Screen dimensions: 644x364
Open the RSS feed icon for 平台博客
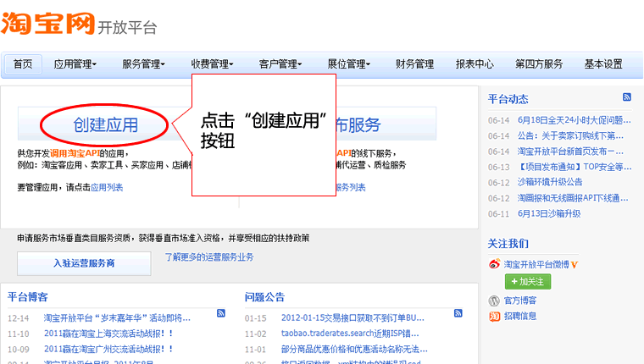221,313
